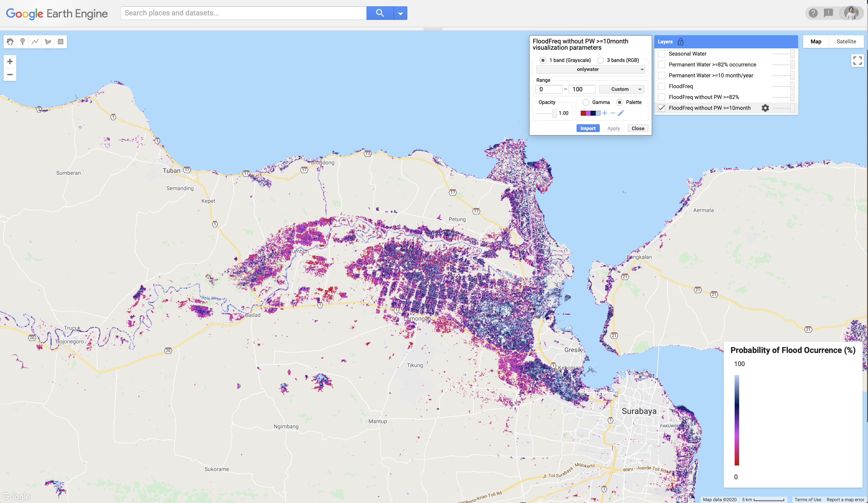Select the 3 bands (RGB) option
868x503 pixels.
click(x=601, y=60)
